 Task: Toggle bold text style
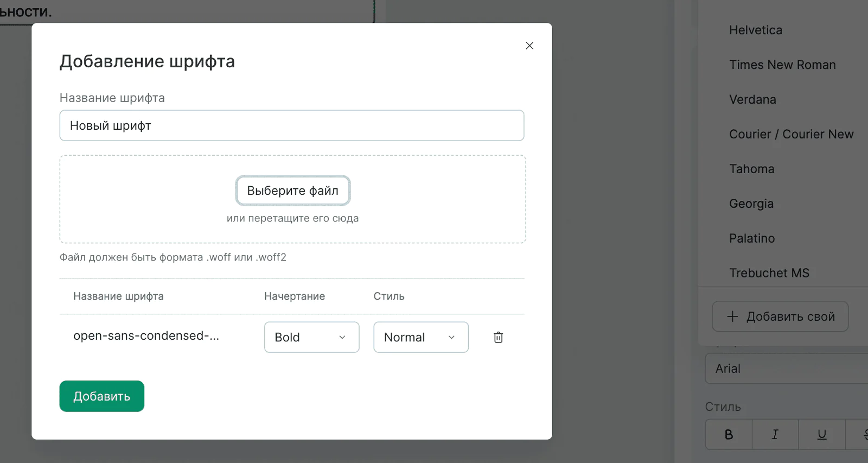(729, 434)
